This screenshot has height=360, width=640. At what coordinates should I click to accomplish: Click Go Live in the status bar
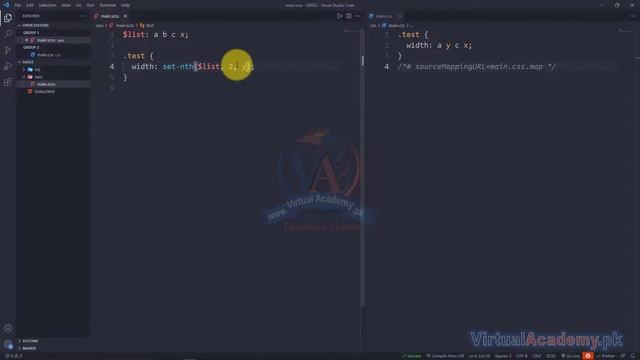tap(571, 356)
